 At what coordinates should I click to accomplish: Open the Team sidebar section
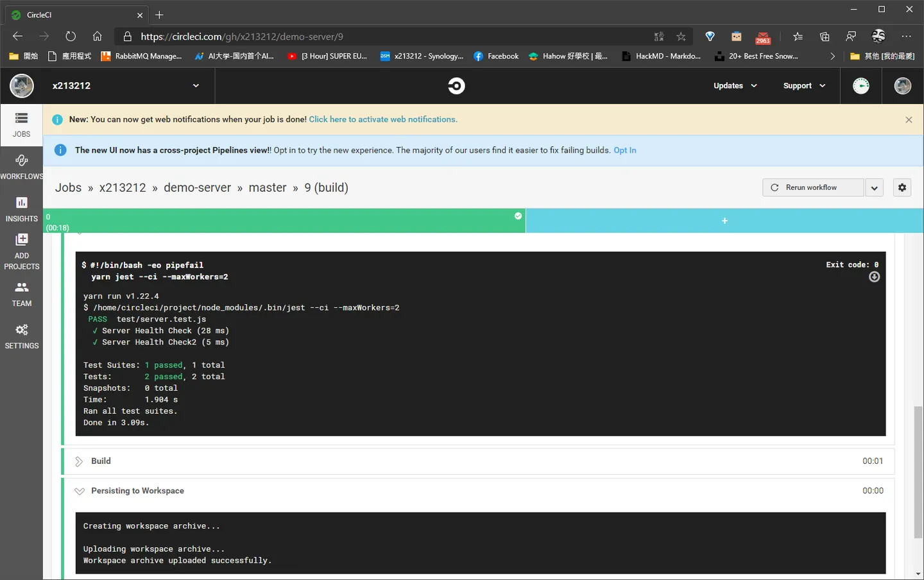(x=21, y=294)
